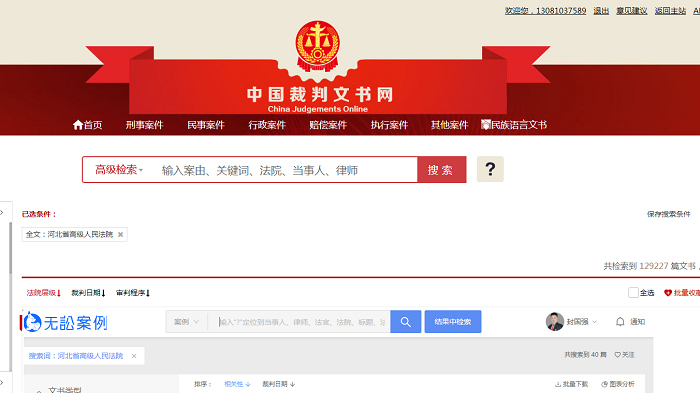Screen dimensions: 700x393
Task: Open the 赔偿案件 compensation cases tab
Action: click(328, 125)
